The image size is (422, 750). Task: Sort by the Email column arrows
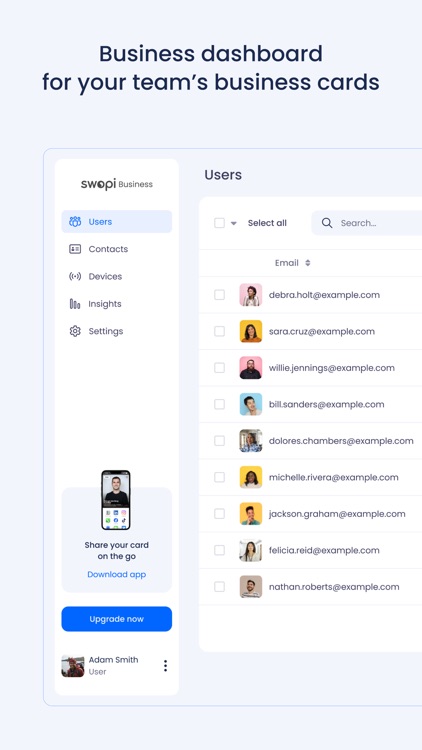308,263
